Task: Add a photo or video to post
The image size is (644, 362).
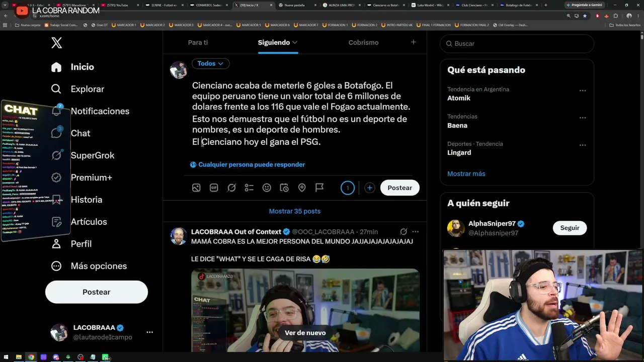Action: (196, 188)
